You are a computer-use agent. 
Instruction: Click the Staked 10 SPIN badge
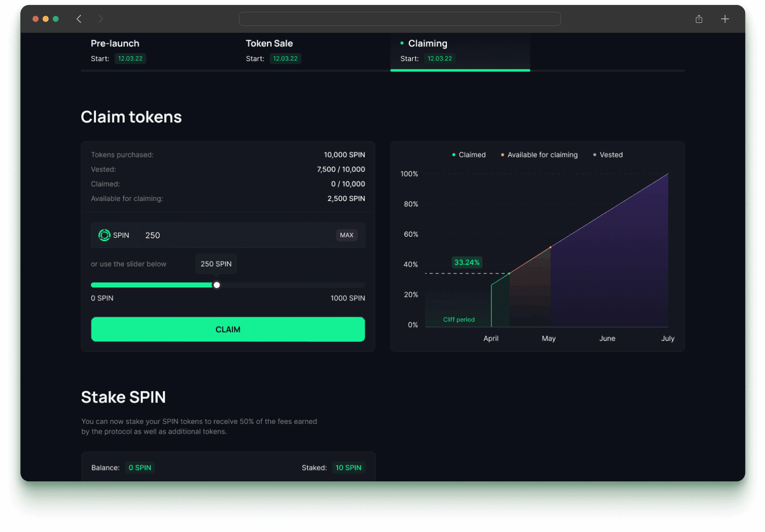(x=348, y=467)
